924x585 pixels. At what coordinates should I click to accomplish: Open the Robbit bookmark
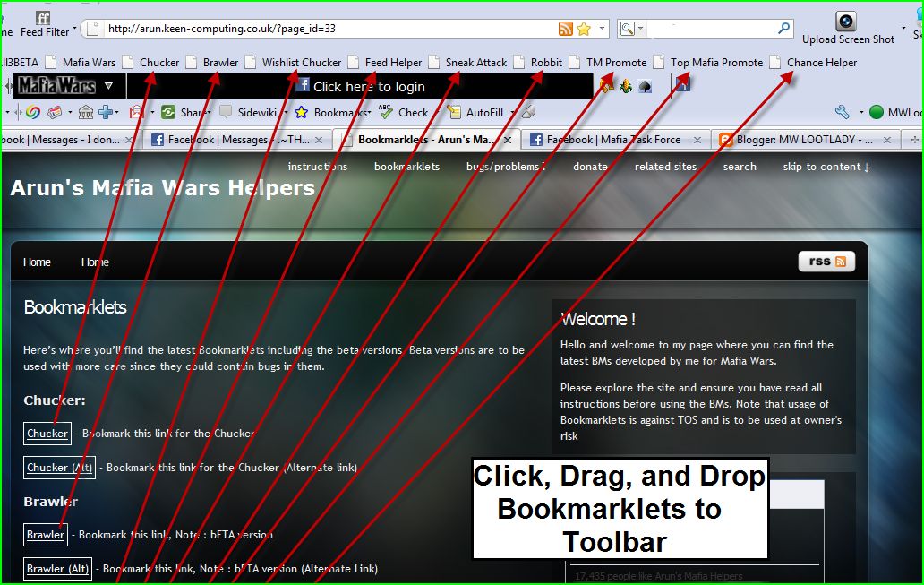[x=539, y=62]
